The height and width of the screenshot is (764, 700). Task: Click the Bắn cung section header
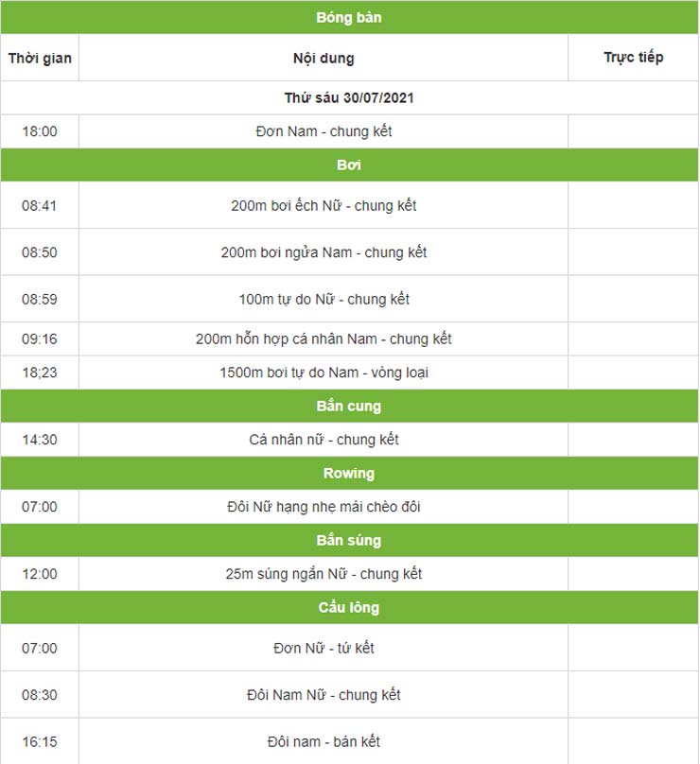pos(349,406)
